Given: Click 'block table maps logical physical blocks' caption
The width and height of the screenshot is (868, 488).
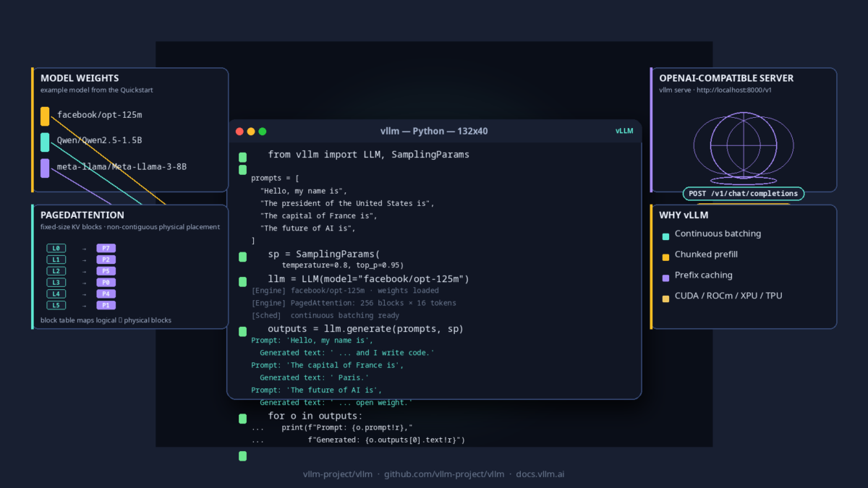Looking at the screenshot, I should coord(106,320).
